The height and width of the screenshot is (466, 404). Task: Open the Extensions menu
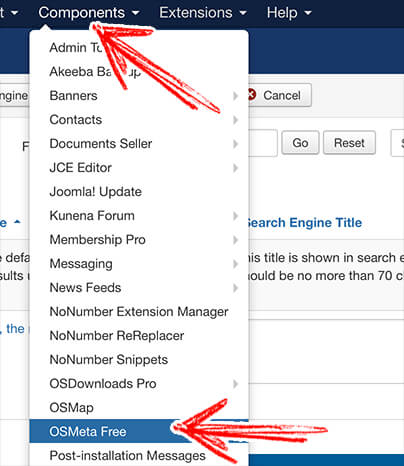203,13
